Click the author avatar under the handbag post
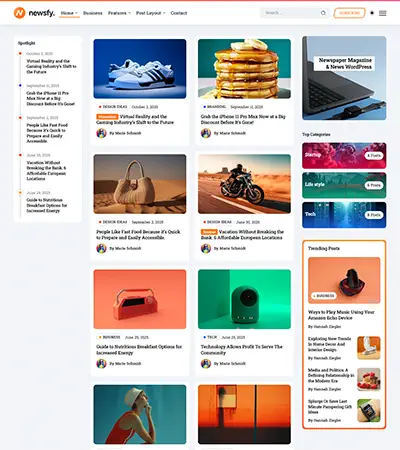400x450 pixels. [101, 248]
